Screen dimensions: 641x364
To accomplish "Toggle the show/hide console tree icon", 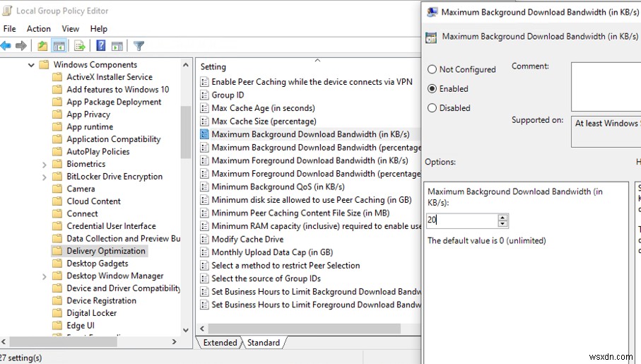I will point(59,46).
